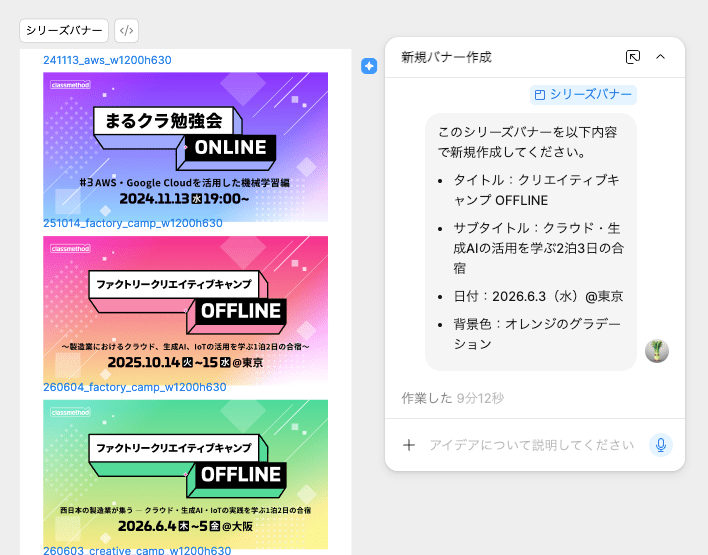Select the green 大阪 OFFLINE banner
The image size is (708, 555).
tap(186, 474)
